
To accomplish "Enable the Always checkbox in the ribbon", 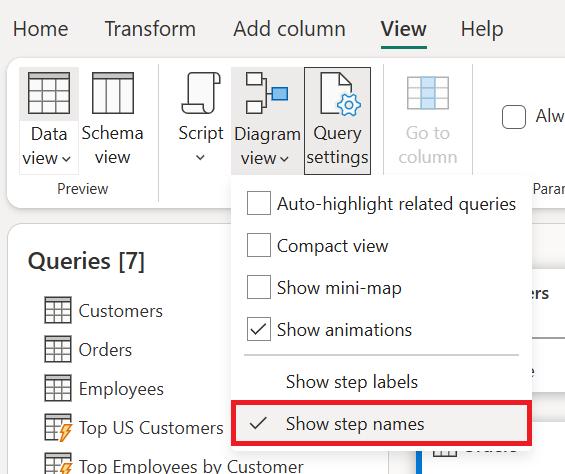I will 514,117.
